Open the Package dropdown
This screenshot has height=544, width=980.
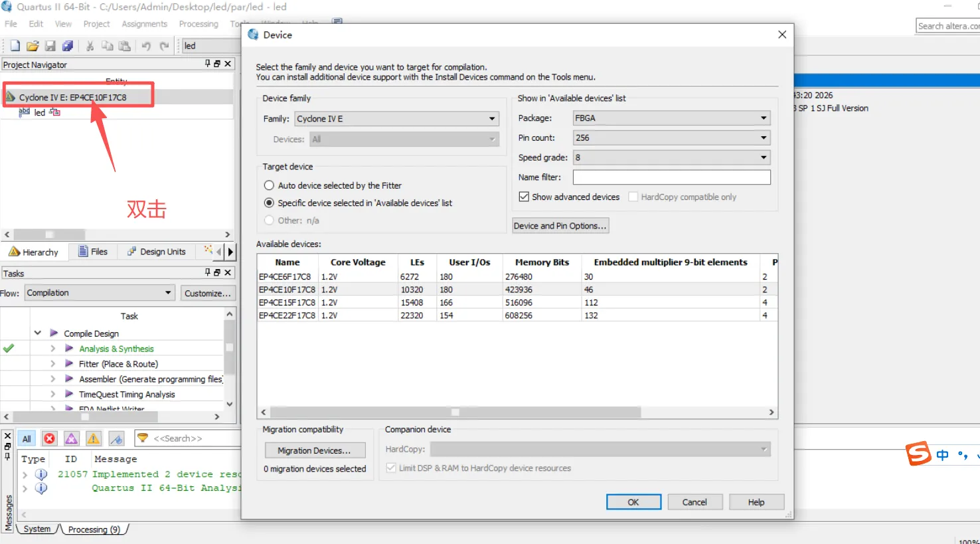point(672,118)
